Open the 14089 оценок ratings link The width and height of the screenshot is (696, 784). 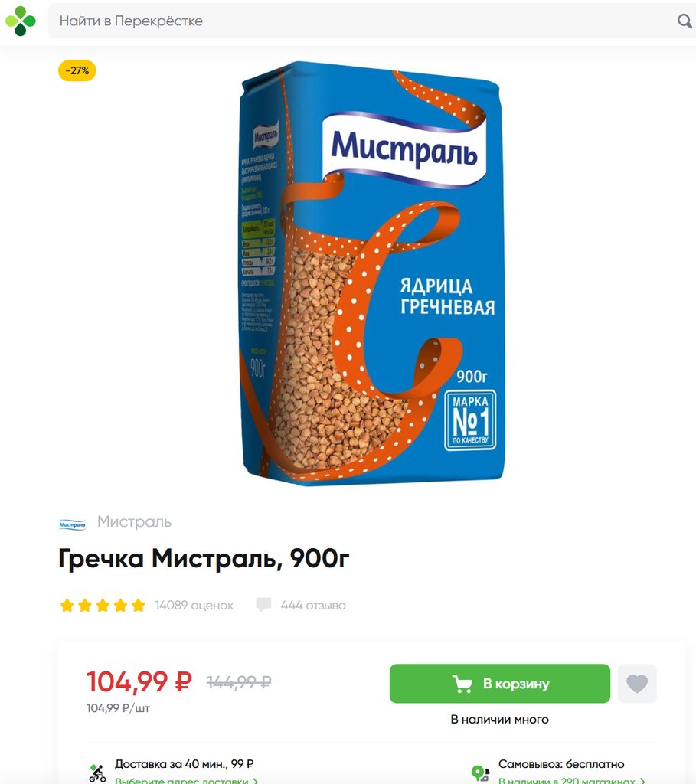coord(194,606)
